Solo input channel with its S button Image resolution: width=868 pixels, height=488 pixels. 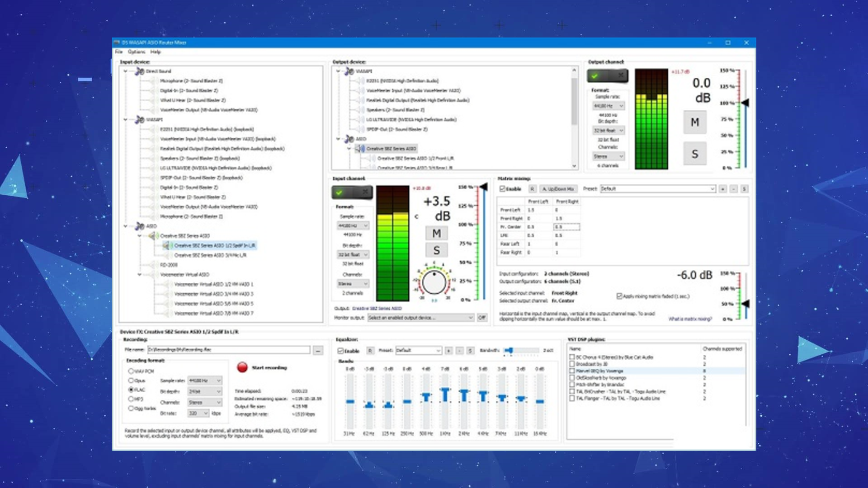click(x=436, y=250)
